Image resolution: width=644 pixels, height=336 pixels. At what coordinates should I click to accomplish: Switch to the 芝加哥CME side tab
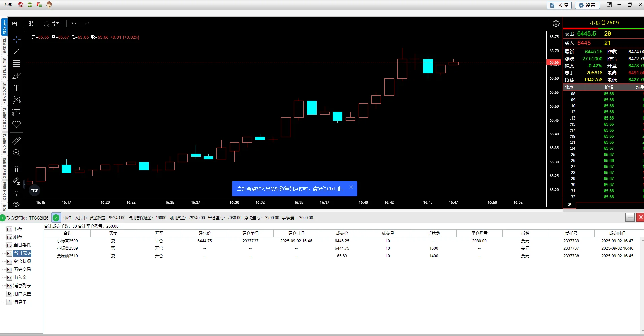[4, 143]
